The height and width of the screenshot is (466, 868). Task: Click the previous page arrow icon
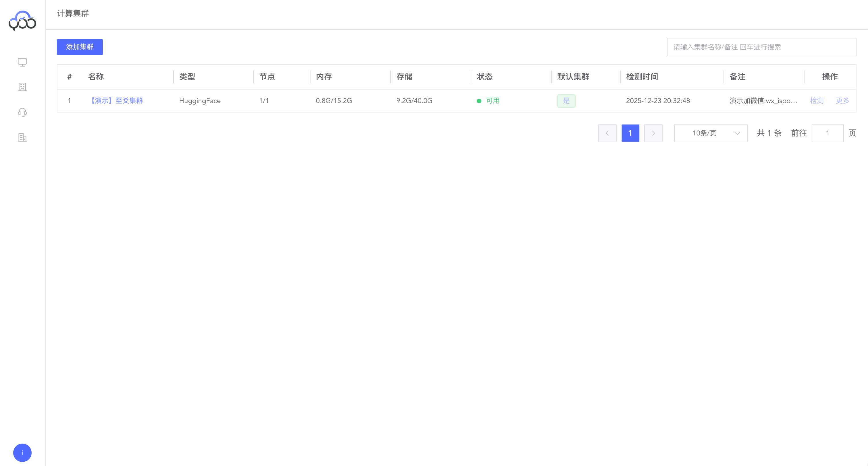click(x=607, y=133)
